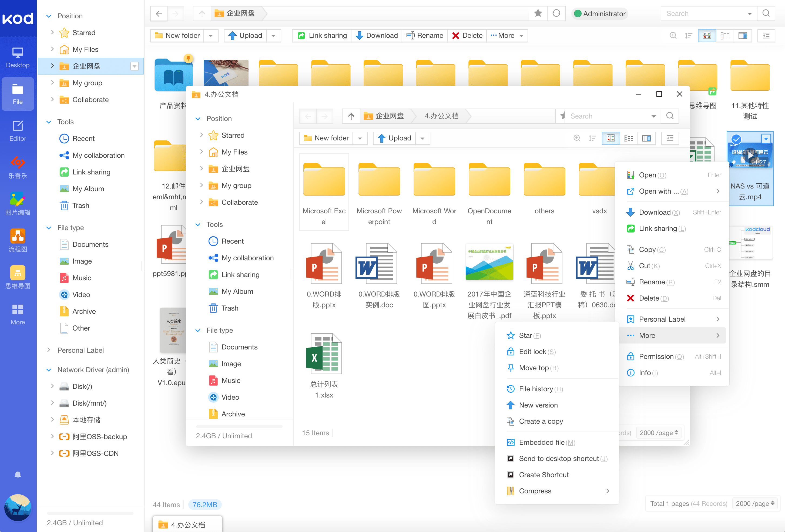Deselect the checked NAS vs 可道云.mp4 video
Image resolution: width=785 pixels, height=532 pixels.
[x=736, y=139]
